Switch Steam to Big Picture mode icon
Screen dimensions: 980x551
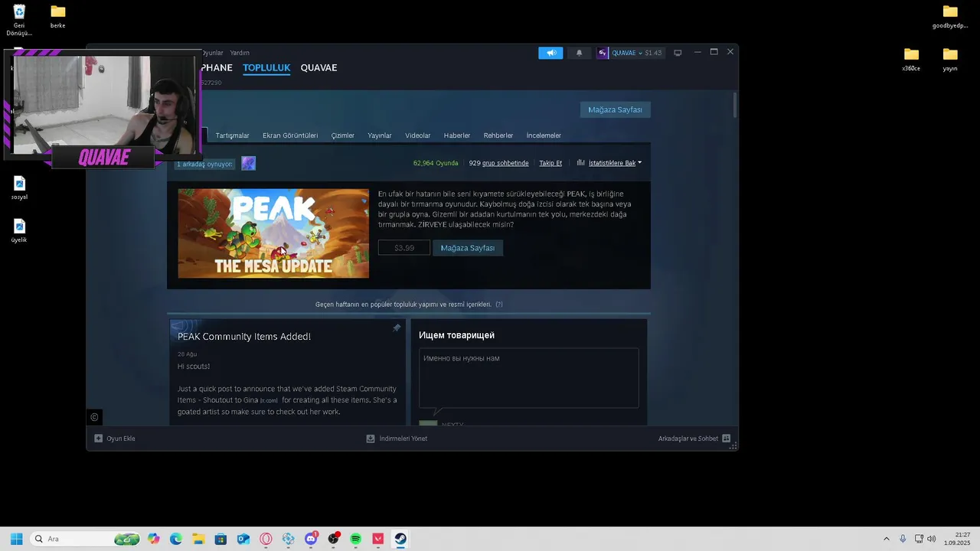(x=678, y=53)
